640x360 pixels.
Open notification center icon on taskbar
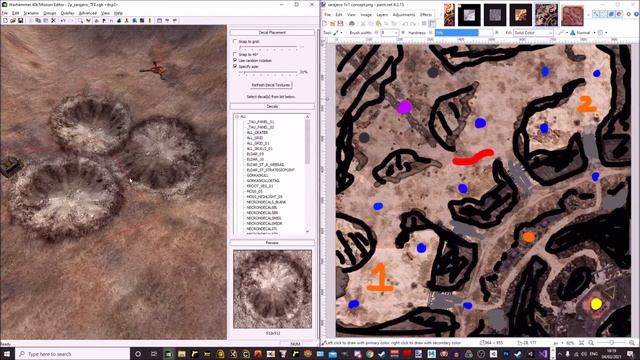point(631,354)
